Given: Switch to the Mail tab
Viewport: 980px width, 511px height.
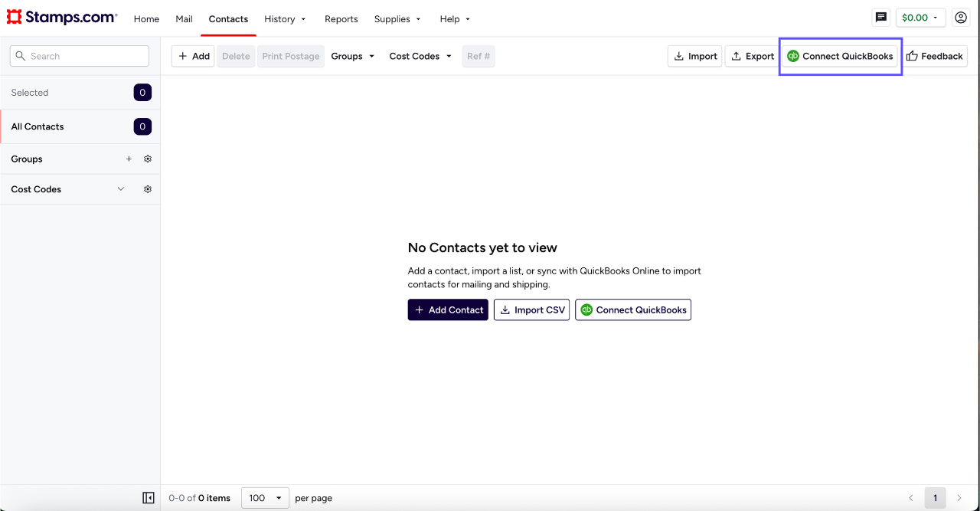Looking at the screenshot, I should click(184, 19).
